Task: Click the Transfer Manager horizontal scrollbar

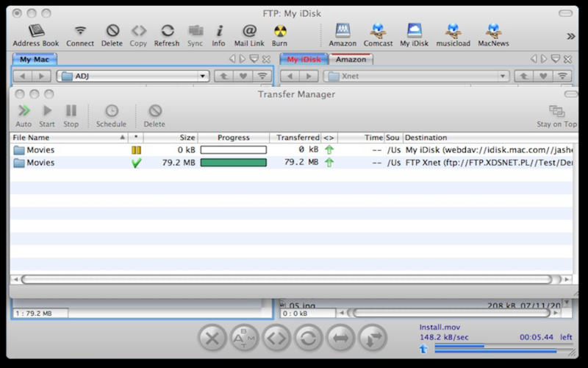Action: (287, 280)
